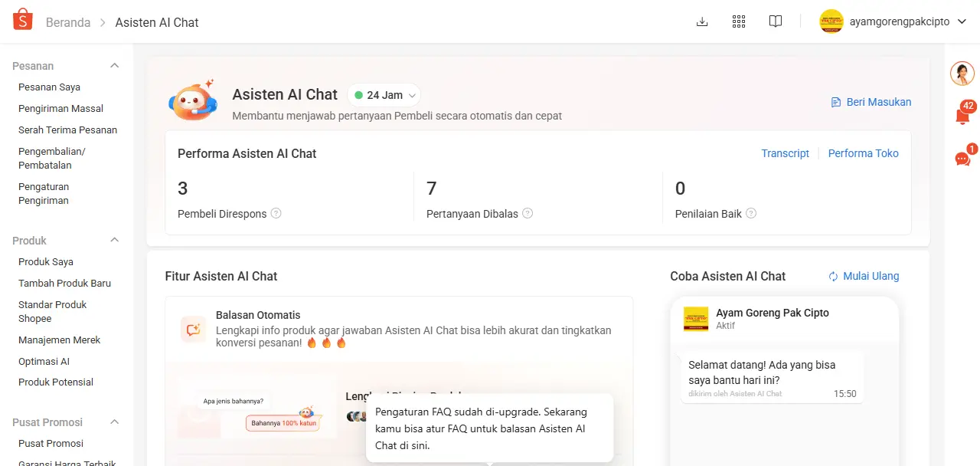This screenshot has width=980, height=466.
Task: Click the welcome message bubble in chat preview
Action: tap(772, 377)
